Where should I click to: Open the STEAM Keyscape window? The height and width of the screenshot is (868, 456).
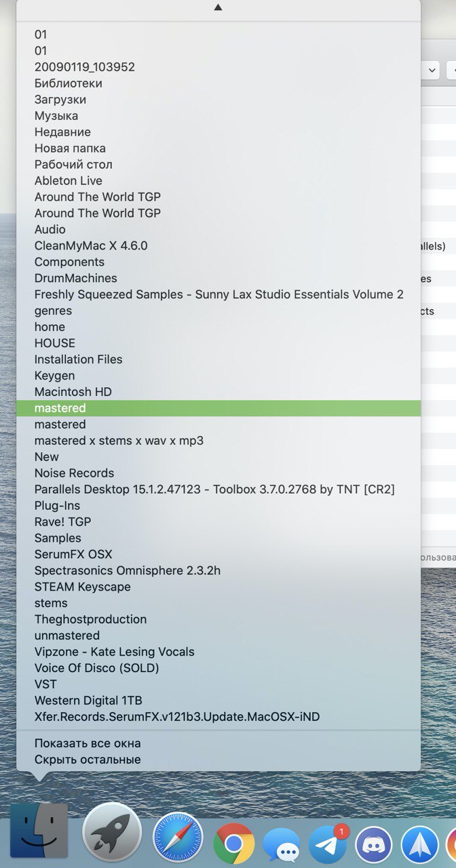[x=218, y=587]
